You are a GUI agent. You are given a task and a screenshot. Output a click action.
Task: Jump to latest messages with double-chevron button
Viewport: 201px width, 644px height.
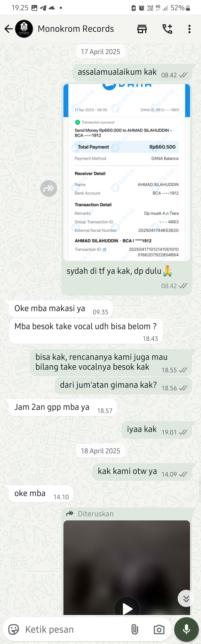(x=186, y=598)
